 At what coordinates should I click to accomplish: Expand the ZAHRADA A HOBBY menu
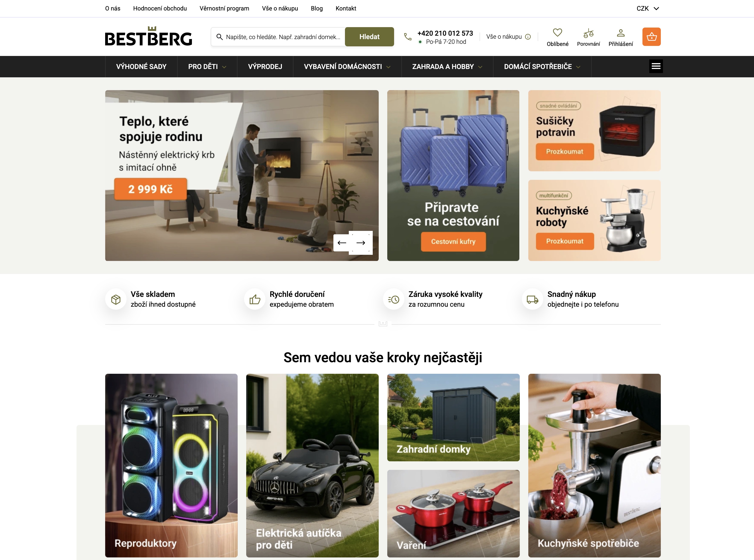tap(447, 66)
